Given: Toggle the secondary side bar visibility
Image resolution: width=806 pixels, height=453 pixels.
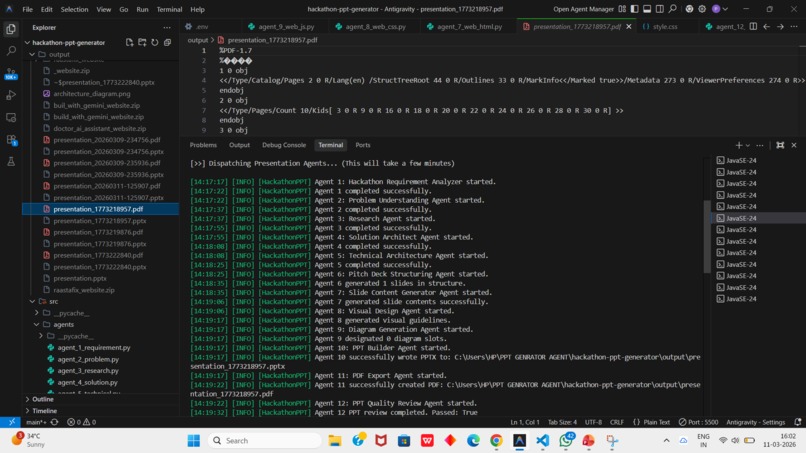Looking at the screenshot, I should tap(660, 9).
